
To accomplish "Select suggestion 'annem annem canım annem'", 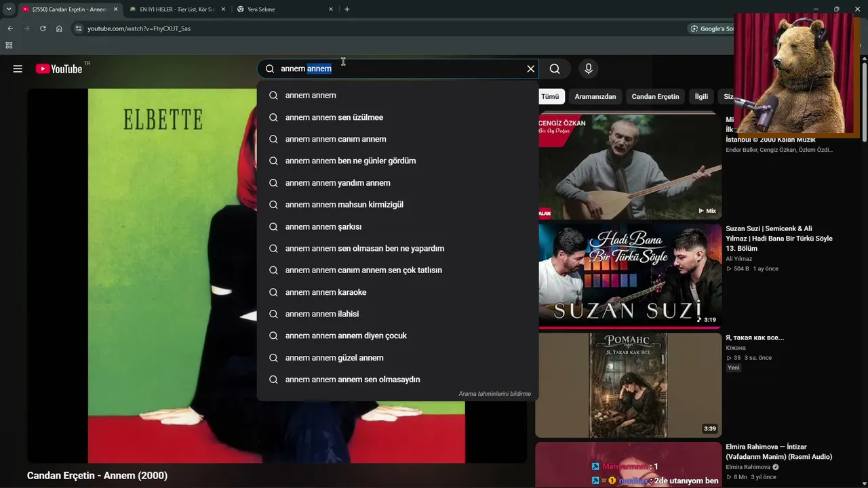I will [397, 139].
